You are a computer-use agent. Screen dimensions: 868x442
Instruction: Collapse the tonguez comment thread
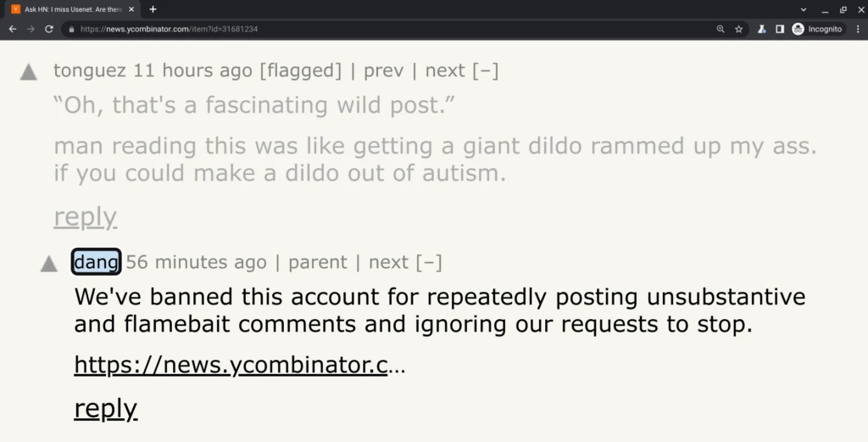point(485,70)
